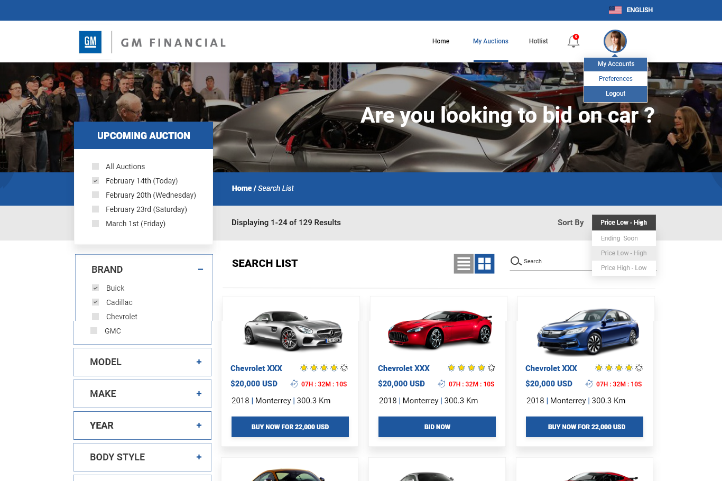
Task: Switch to grid view layout
Action: pos(484,264)
